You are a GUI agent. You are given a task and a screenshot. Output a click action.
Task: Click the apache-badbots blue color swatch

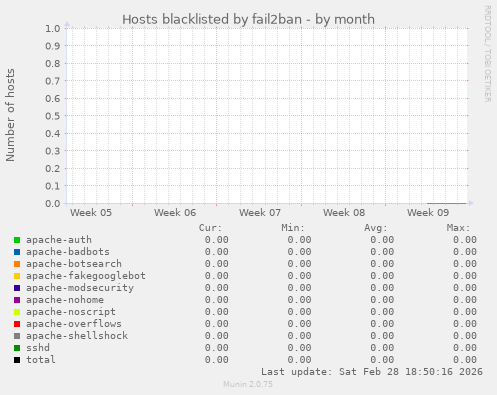(17, 252)
